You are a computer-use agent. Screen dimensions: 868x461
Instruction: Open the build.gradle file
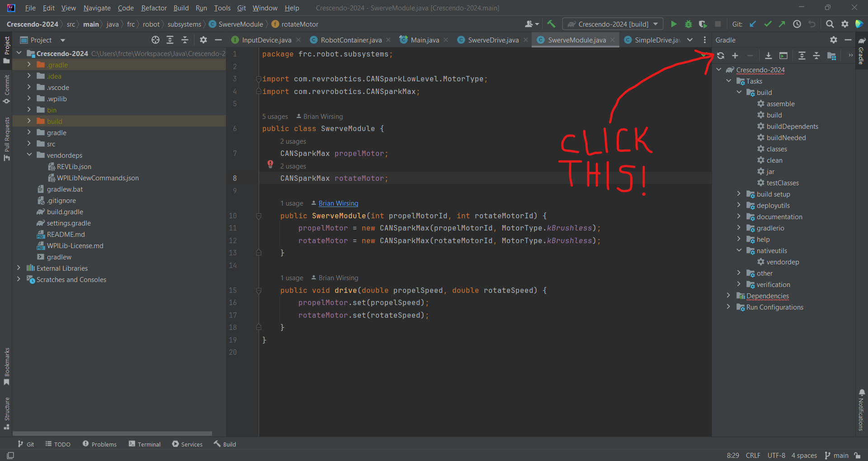tap(65, 212)
